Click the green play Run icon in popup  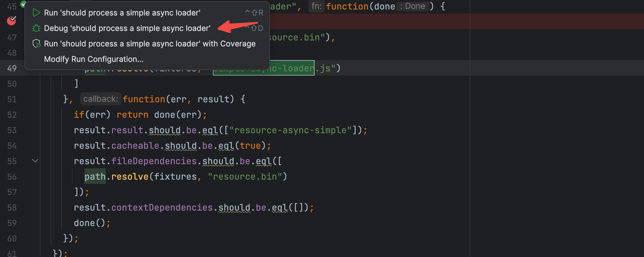(x=36, y=13)
